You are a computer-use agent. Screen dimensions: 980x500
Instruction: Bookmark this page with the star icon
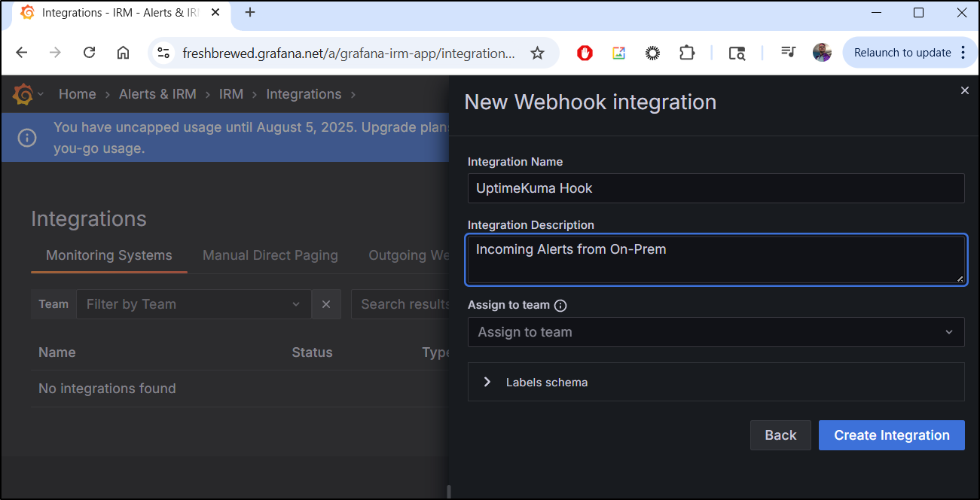tap(537, 53)
